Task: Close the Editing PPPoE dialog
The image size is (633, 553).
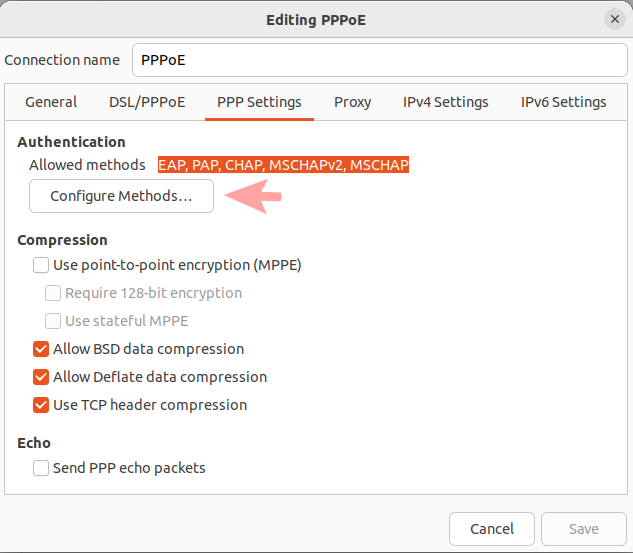Action: pos(614,20)
